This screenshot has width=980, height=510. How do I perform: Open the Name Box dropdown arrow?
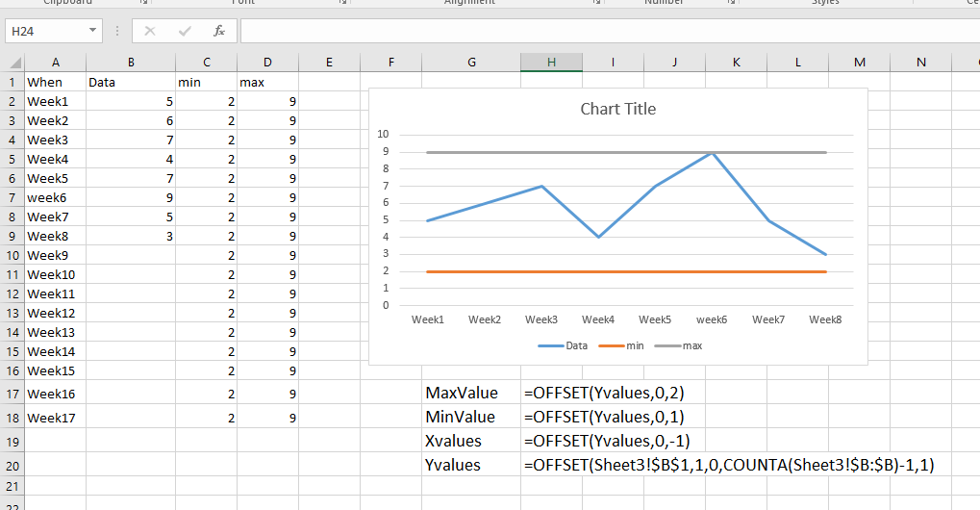point(92,31)
